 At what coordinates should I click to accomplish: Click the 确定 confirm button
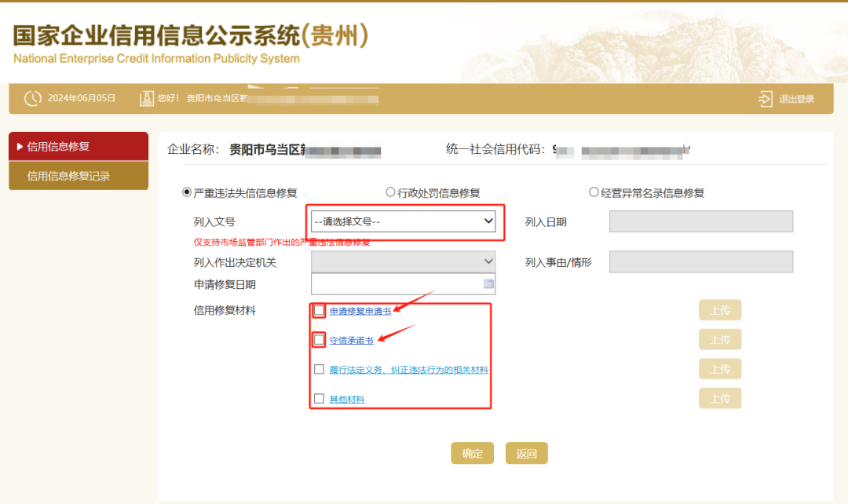(472, 453)
